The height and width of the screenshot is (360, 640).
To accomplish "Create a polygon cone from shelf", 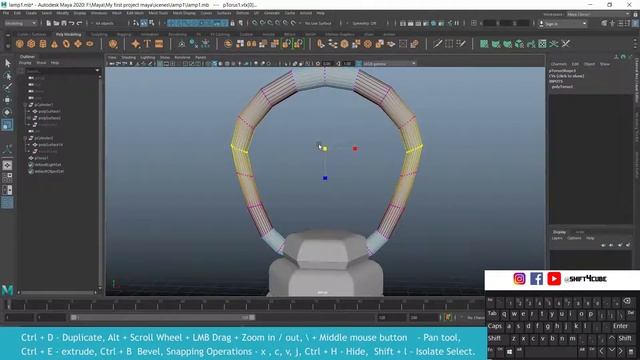I will [x=54, y=44].
